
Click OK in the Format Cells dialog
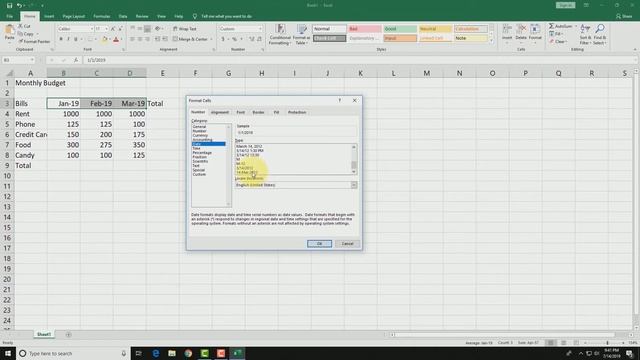tap(319, 244)
